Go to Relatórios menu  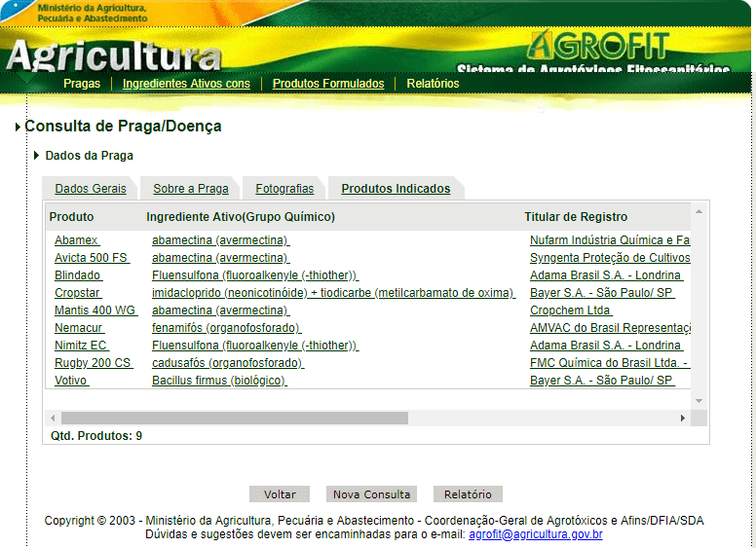pos(433,84)
